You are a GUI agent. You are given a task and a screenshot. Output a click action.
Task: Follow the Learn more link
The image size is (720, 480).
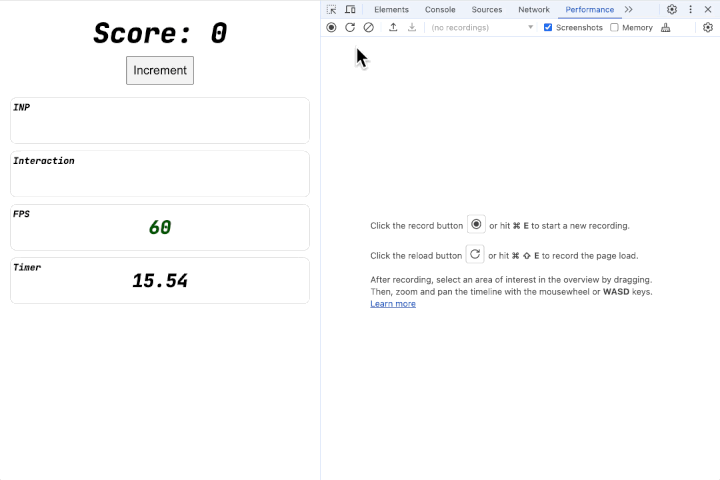click(393, 304)
